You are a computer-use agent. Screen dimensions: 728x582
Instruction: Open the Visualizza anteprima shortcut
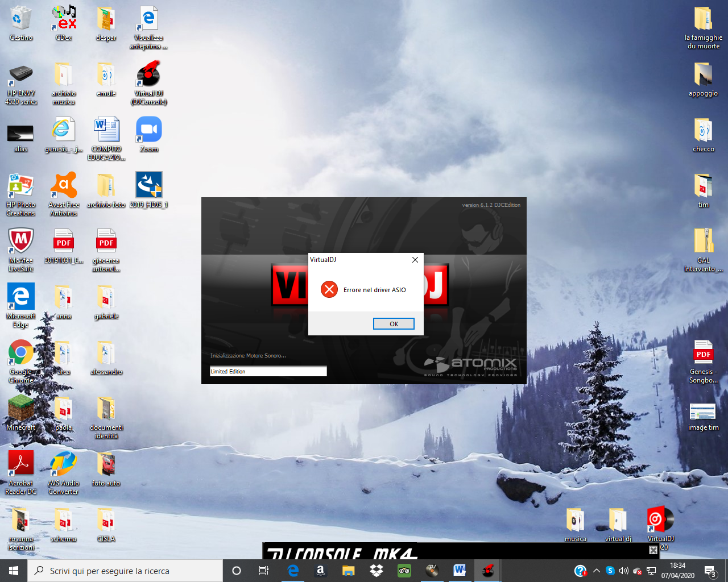[148, 28]
